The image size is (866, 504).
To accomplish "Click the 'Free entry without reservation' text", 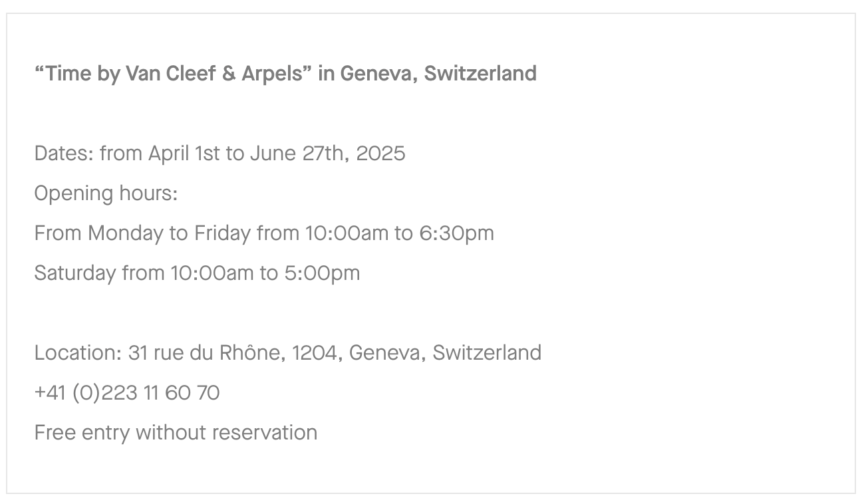I will click(x=176, y=433).
